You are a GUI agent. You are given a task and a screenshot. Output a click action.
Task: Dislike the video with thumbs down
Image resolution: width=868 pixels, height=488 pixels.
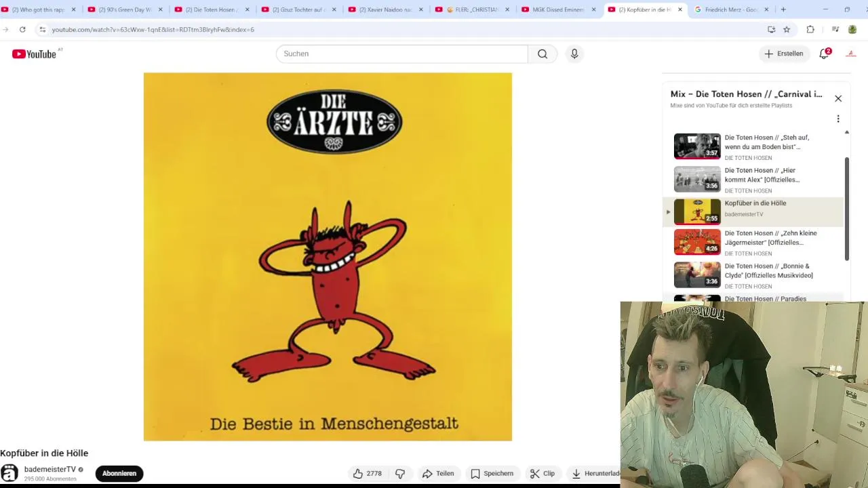coord(400,474)
